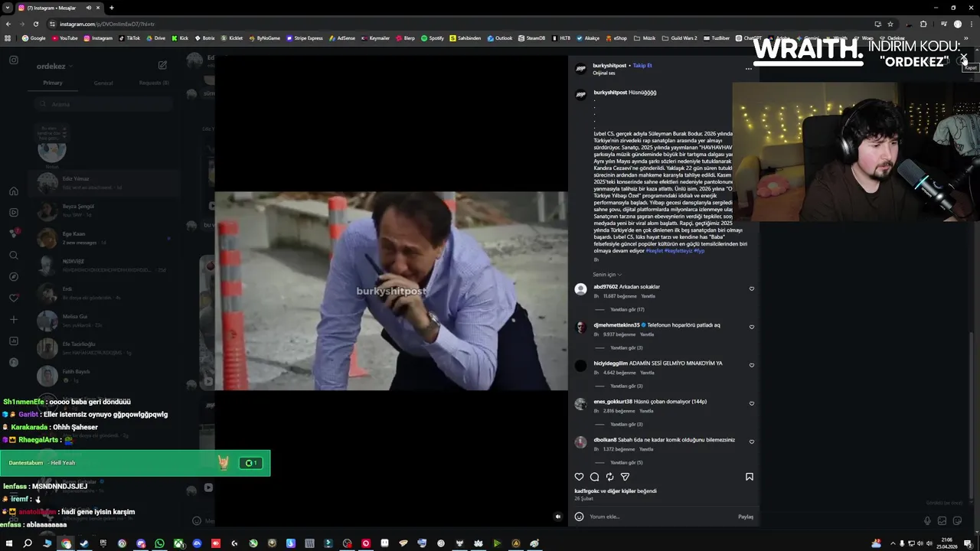Like the Instagram post with heart icon
The height and width of the screenshot is (551, 980).
[x=579, y=477]
